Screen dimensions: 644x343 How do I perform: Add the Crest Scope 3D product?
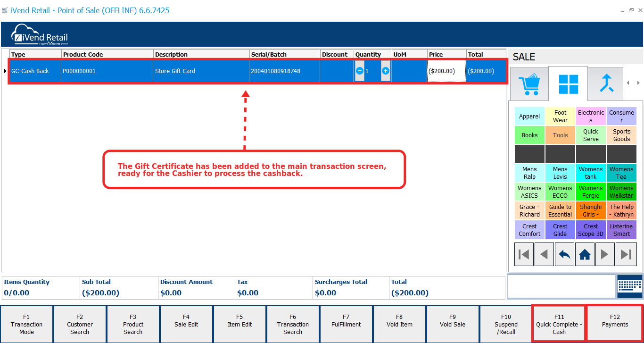(591, 230)
